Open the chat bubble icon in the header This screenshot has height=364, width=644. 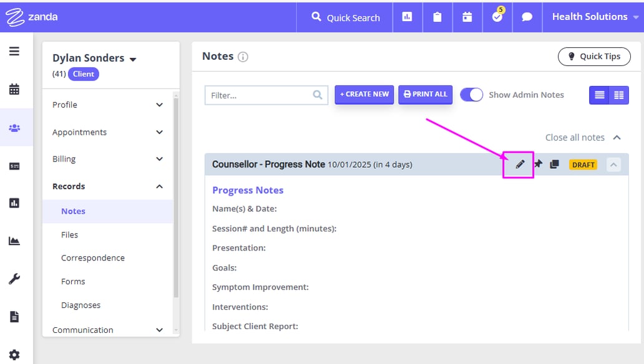(x=527, y=17)
